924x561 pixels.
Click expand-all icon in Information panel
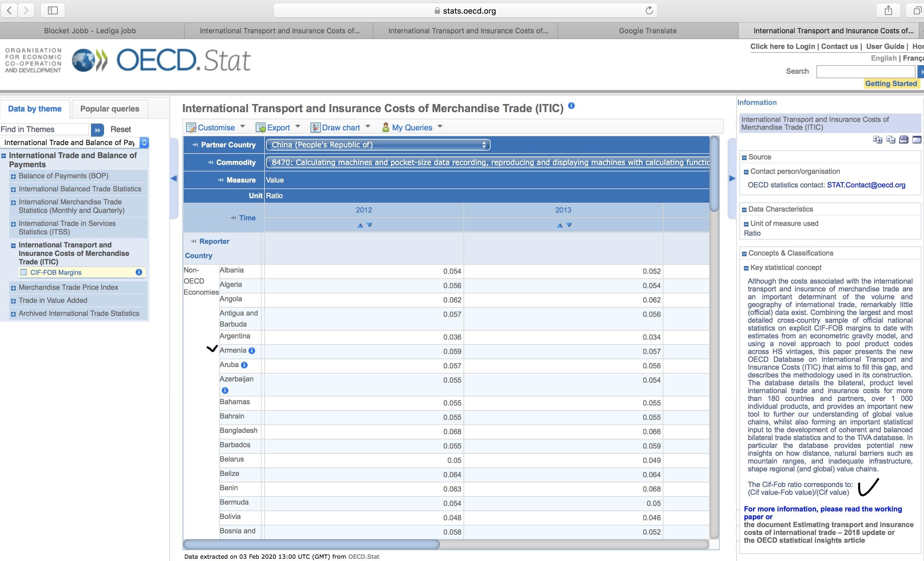coord(877,140)
